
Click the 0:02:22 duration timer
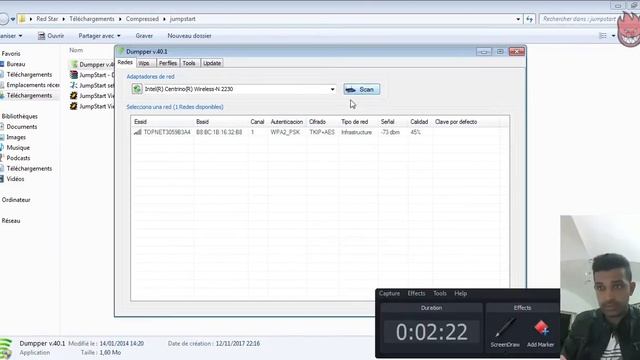(x=431, y=332)
